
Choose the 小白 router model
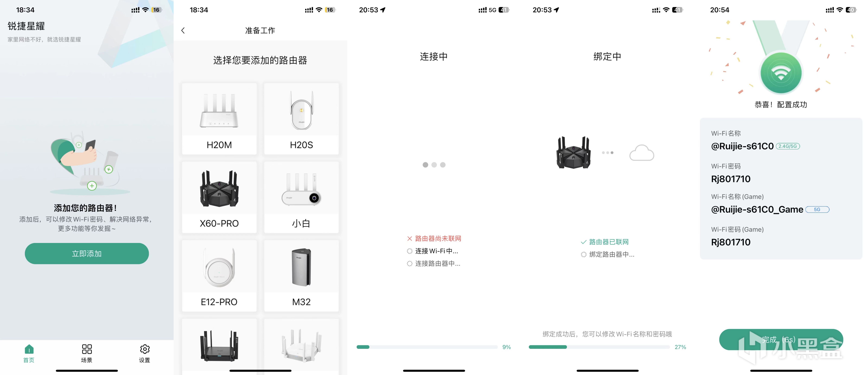pyautogui.click(x=301, y=197)
